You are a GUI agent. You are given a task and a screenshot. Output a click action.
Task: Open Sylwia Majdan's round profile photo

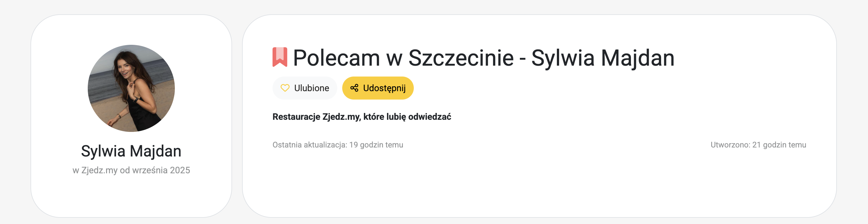click(131, 88)
